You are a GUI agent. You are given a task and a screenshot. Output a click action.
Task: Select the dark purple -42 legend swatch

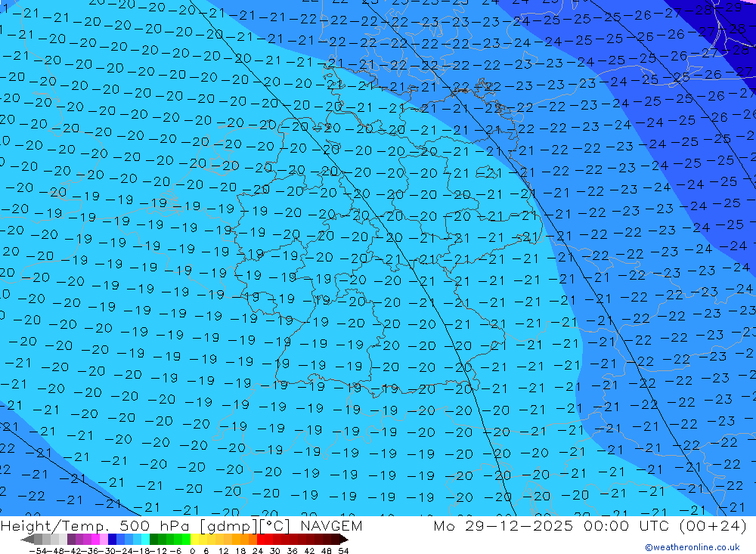tap(71, 539)
